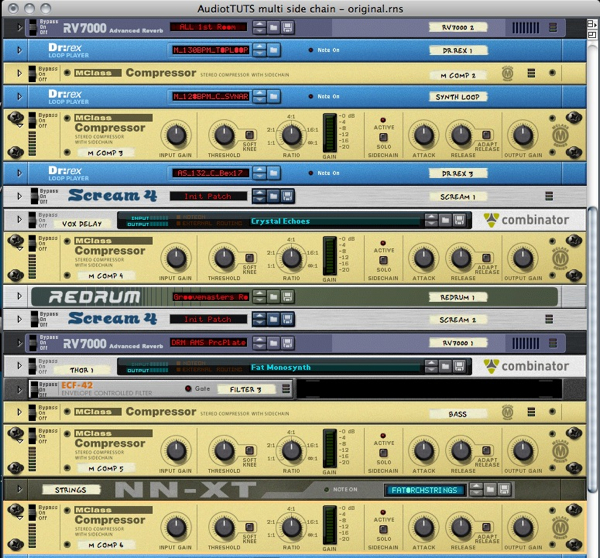The height and width of the screenshot is (558, 600).
Task: Click the Filter 3 name label on ECF-42
Action: tap(245, 388)
